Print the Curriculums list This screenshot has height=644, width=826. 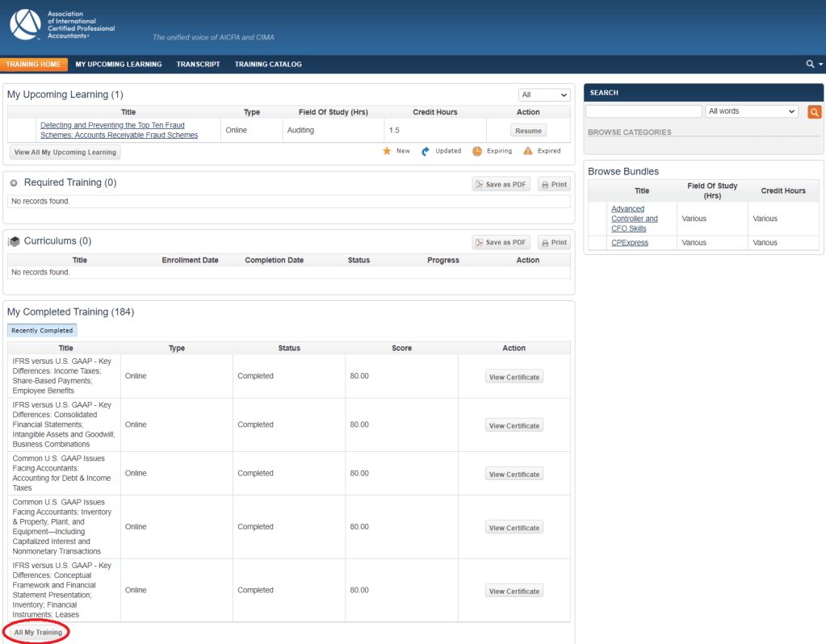tap(553, 243)
